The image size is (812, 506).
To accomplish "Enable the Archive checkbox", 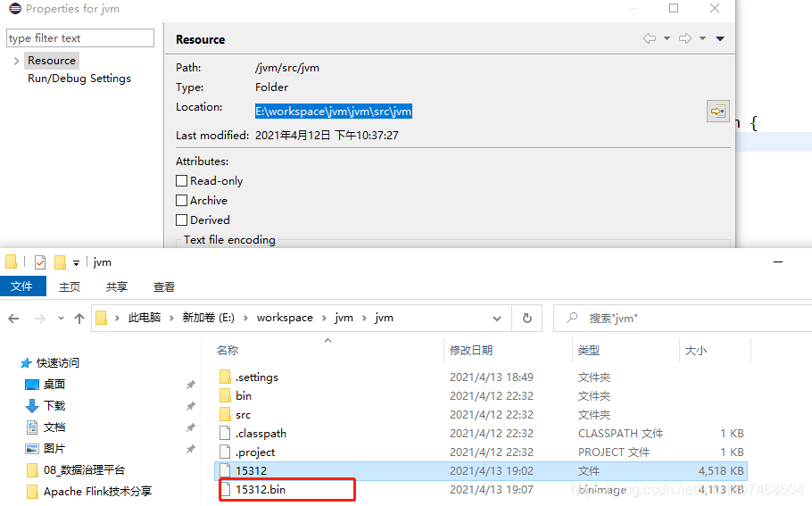I will pyautogui.click(x=181, y=201).
